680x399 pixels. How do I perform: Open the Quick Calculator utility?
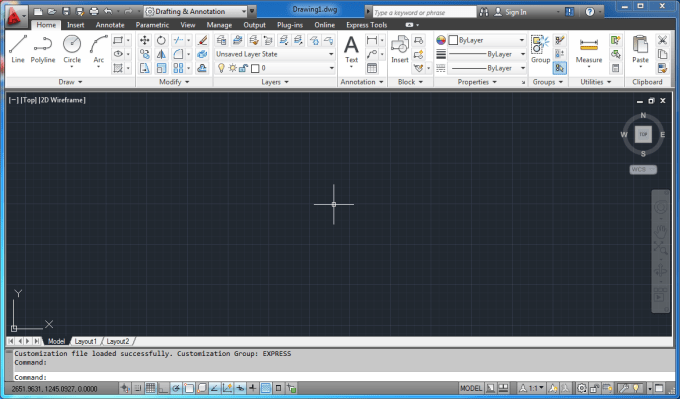point(615,68)
